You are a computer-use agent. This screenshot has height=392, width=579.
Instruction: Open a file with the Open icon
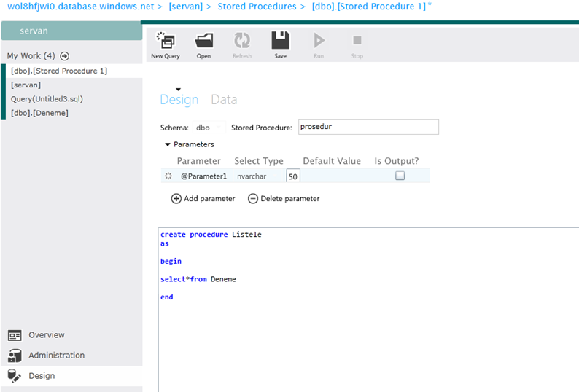(x=204, y=41)
